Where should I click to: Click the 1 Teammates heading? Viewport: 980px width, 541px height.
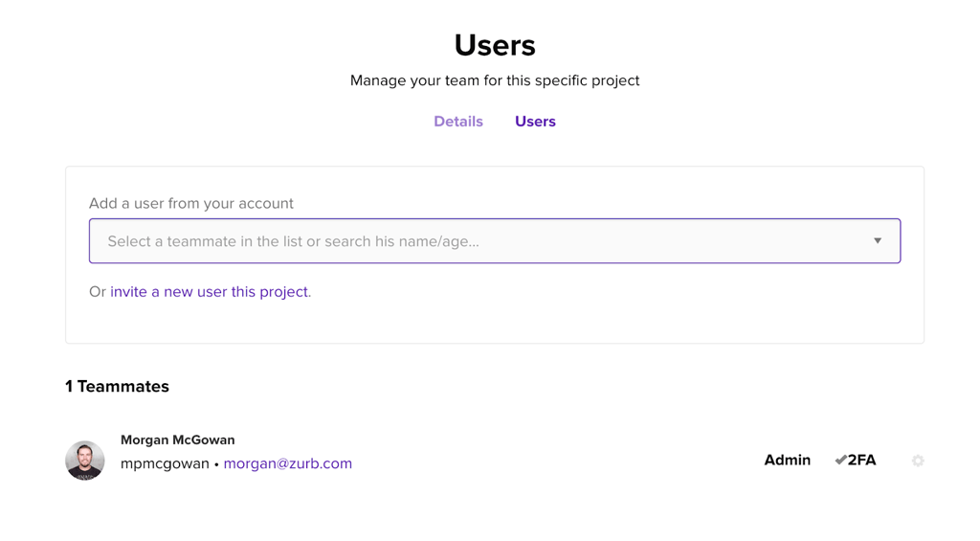coord(117,387)
